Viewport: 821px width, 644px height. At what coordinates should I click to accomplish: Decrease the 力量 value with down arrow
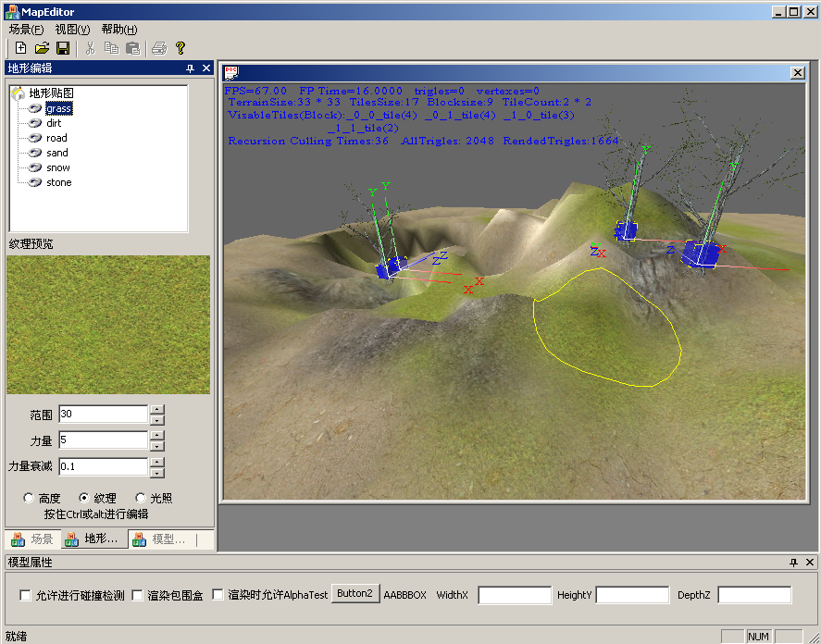(x=157, y=446)
